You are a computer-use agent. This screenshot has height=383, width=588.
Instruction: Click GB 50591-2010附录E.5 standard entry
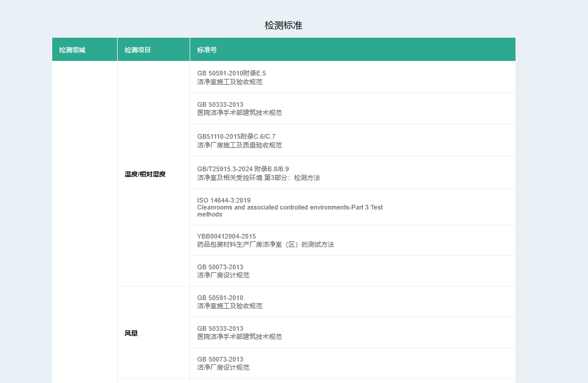tap(231, 73)
